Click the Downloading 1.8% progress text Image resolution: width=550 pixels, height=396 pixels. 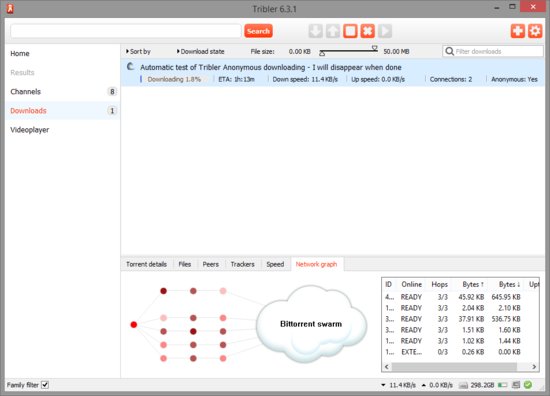pos(174,79)
